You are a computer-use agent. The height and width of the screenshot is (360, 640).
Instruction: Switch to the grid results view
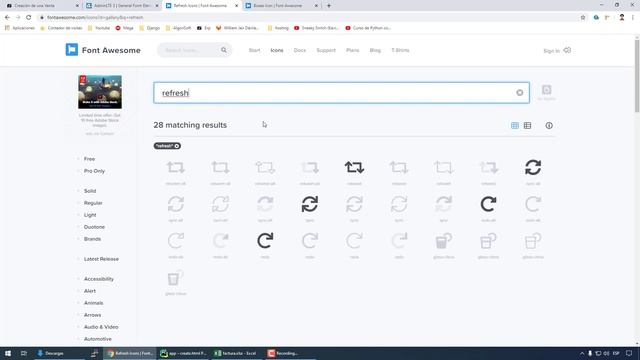click(x=515, y=125)
